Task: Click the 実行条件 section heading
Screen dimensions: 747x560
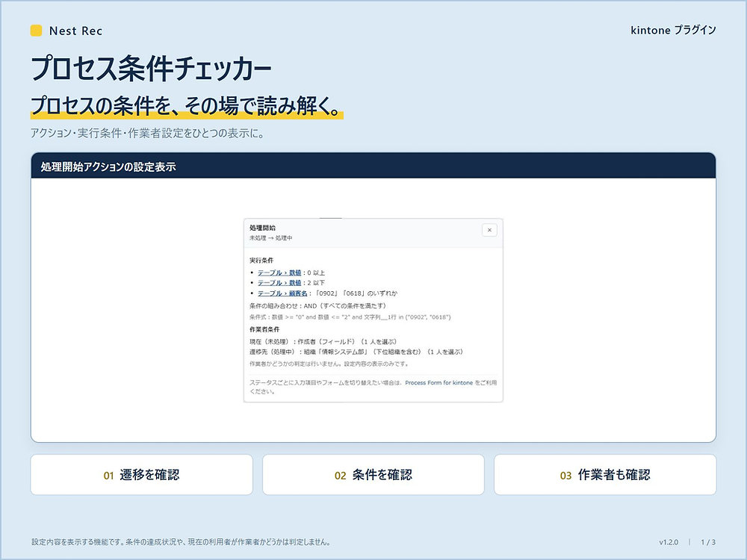Action: [261, 261]
